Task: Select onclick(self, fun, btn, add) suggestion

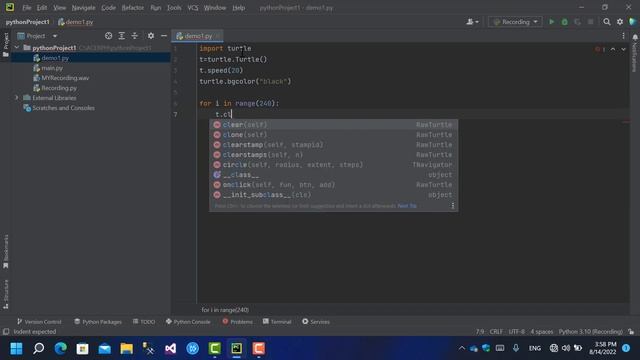Action: tap(333, 185)
